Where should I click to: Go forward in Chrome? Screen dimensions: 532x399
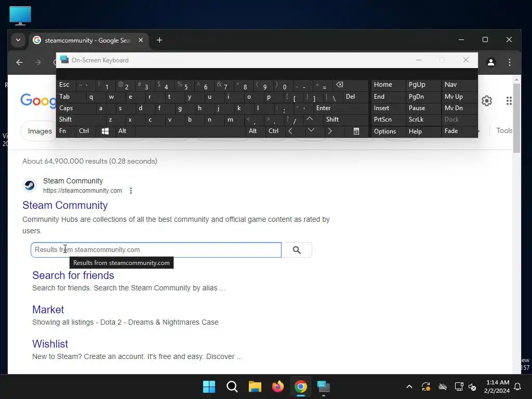(37, 62)
